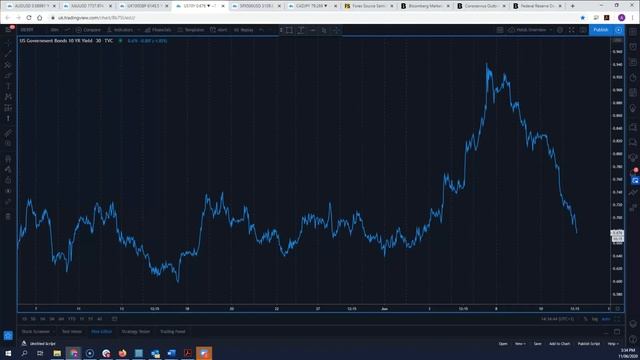This screenshot has width=640, height=360.
Task: Maximize the bottom panel icon
Action: [617, 331]
